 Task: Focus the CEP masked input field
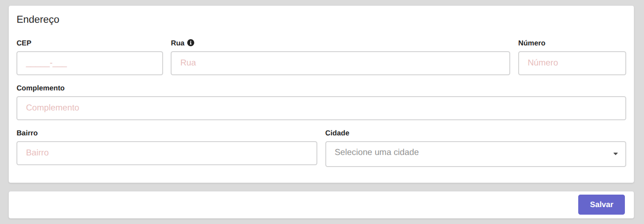[90, 63]
